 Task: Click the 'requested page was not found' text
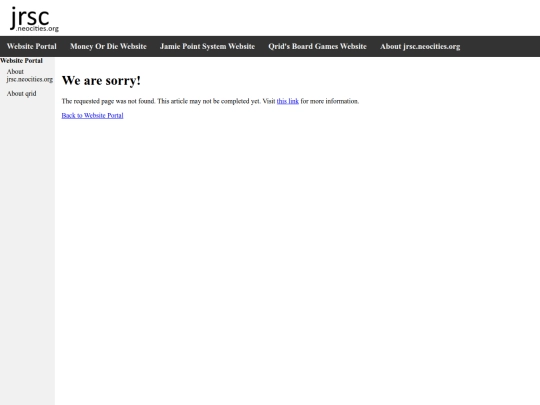click(114, 101)
